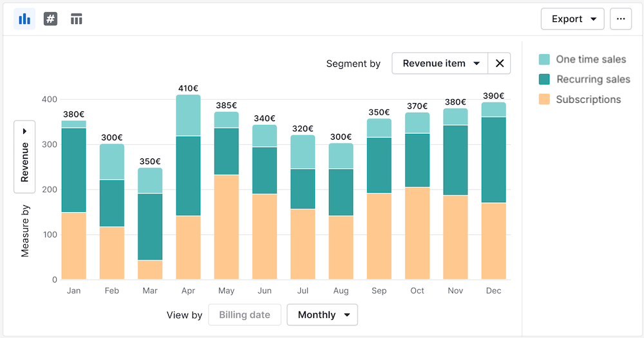The image size is (644, 338).
Task: Open the Export dropdown
Action: [573, 19]
